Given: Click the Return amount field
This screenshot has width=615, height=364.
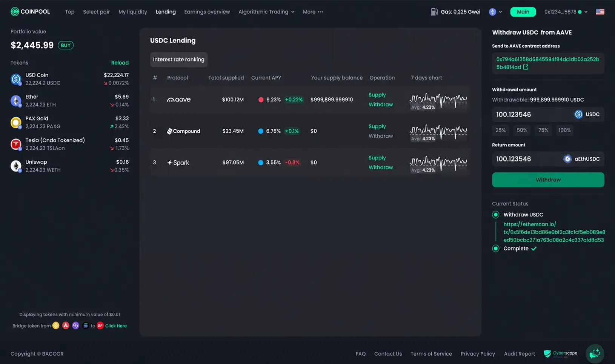Looking at the screenshot, I should (x=548, y=159).
